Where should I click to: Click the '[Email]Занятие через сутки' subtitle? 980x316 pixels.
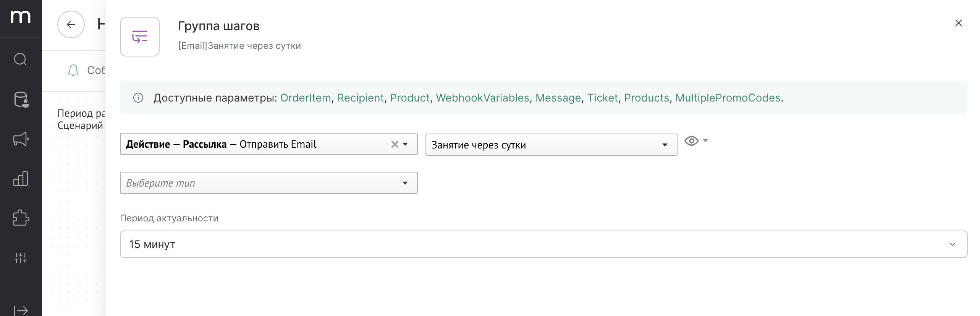tap(239, 46)
